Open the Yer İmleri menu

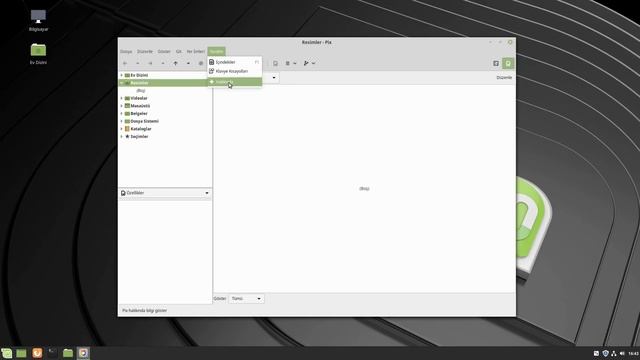pos(196,51)
